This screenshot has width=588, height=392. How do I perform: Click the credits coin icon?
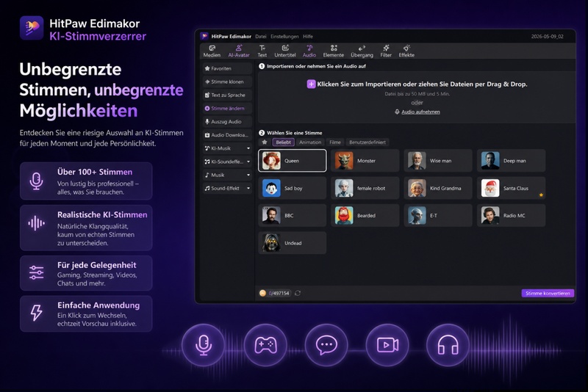click(x=262, y=293)
